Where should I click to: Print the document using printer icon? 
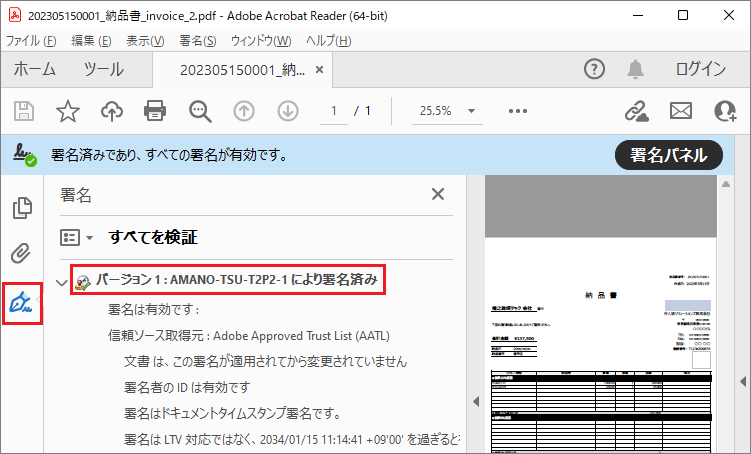pyautogui.click(x=155, y=110)
